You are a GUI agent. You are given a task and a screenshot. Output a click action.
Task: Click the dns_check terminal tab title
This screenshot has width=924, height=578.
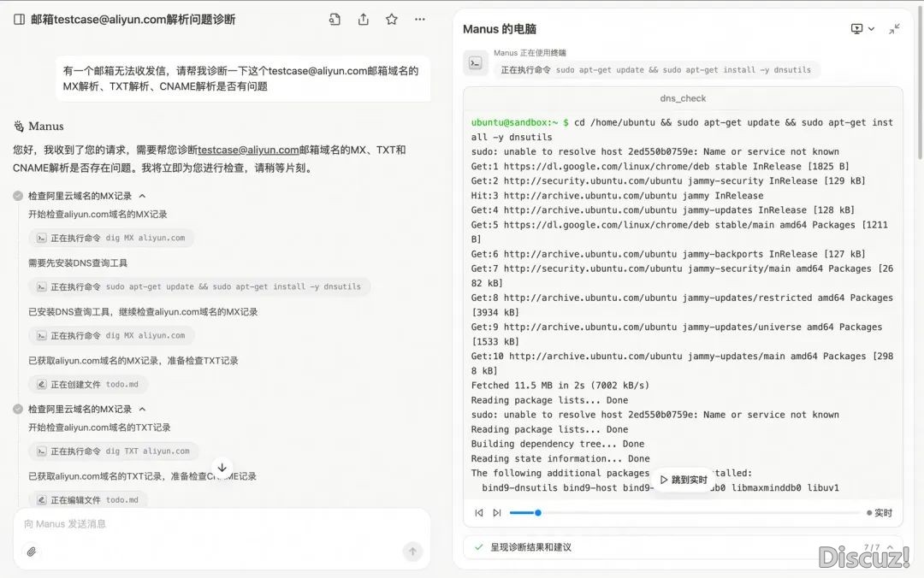(x=683, y=98)
